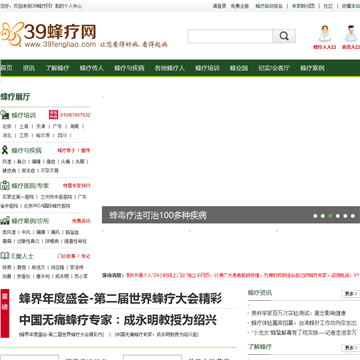Click the hospital icon beside 蜂疗医院/专家
Screen dimensions: 360x360
tap(5, 185)
